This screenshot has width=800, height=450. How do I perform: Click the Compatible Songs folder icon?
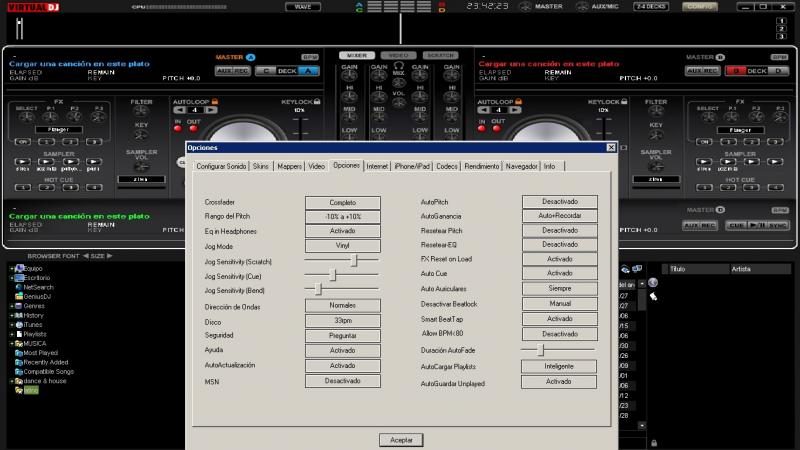click(19, 371)
